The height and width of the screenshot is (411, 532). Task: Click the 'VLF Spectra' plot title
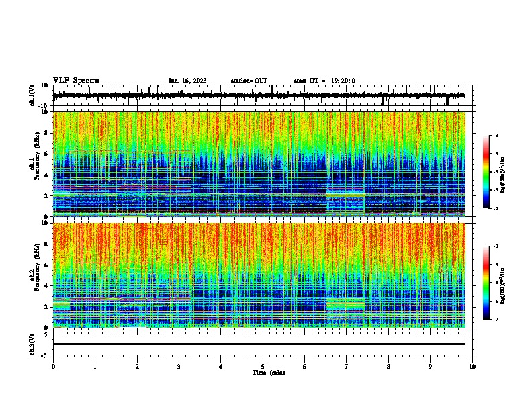pos(77,80)
